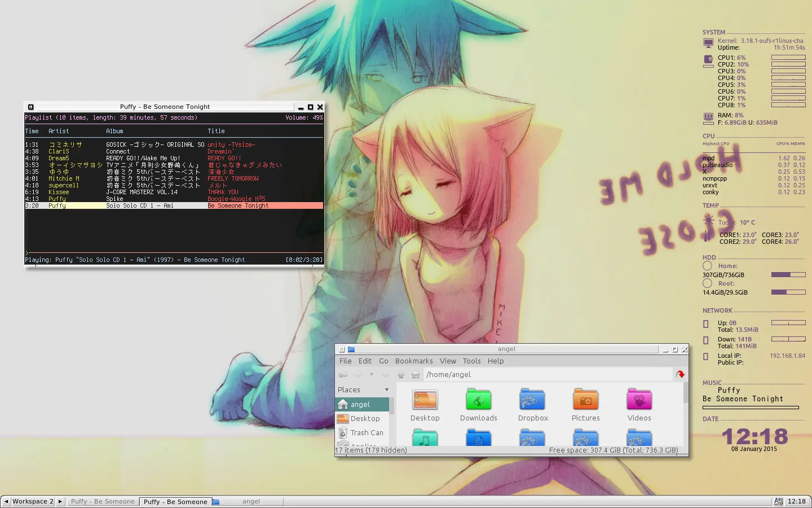Click the Home icon in file manager toolbar
812x508 pixels.
tap(416, 375)
